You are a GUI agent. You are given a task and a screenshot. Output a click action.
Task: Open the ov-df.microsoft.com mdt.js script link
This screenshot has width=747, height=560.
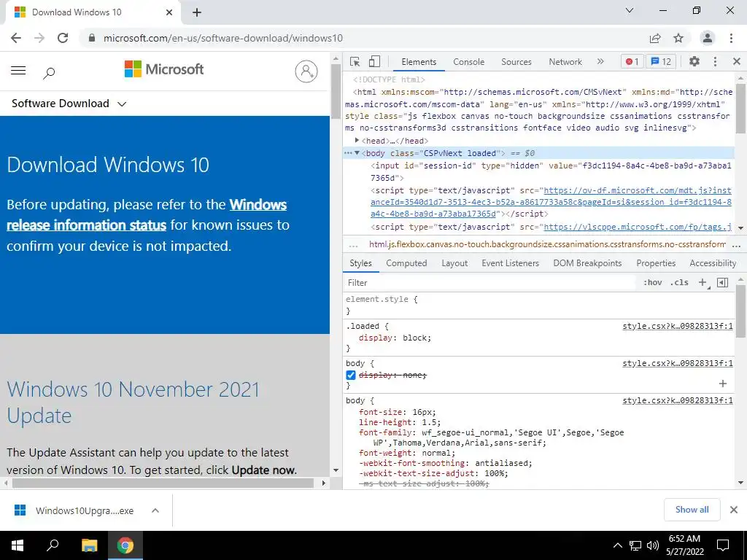pyautogui.click(x=551, y=202)
